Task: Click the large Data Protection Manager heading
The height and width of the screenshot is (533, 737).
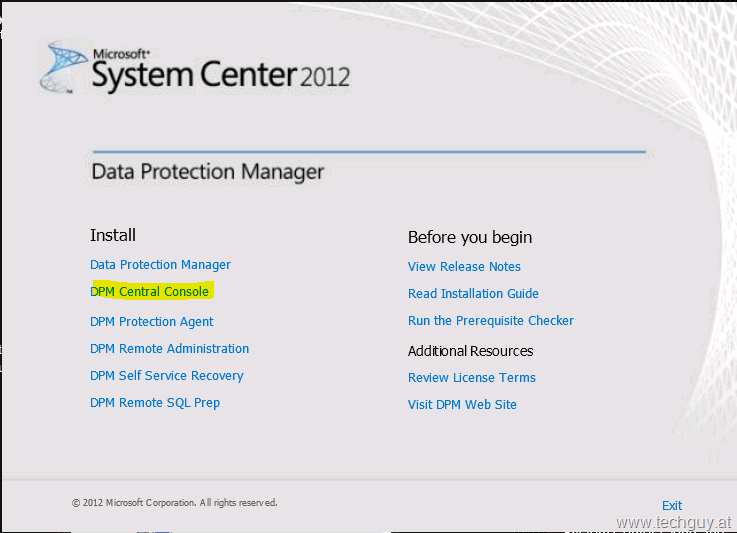Action: [x=207, y=172]
